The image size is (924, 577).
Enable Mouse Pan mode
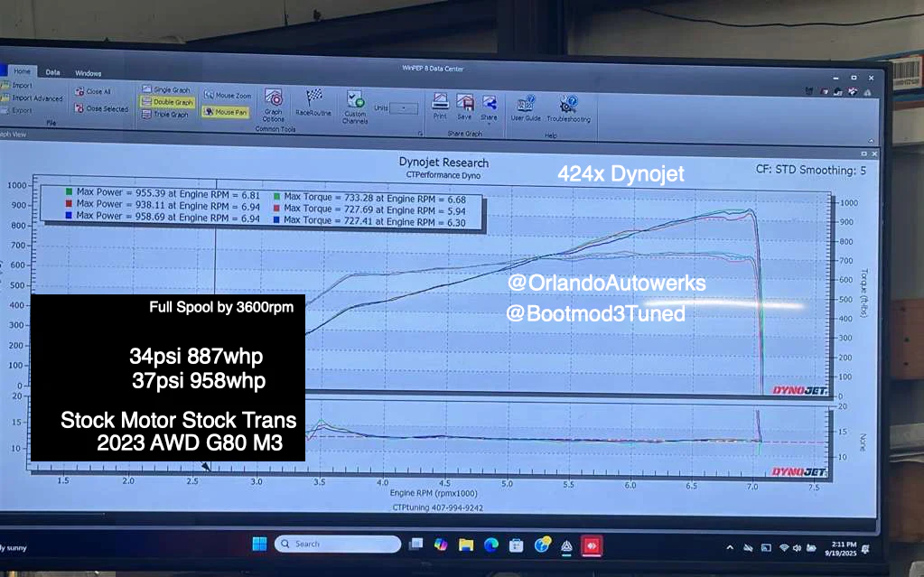point(225,112)
